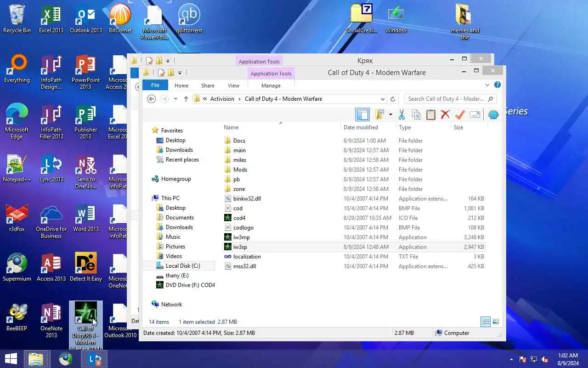Open the Start menu
Viewport: 588px width, 368px height.
11,359
